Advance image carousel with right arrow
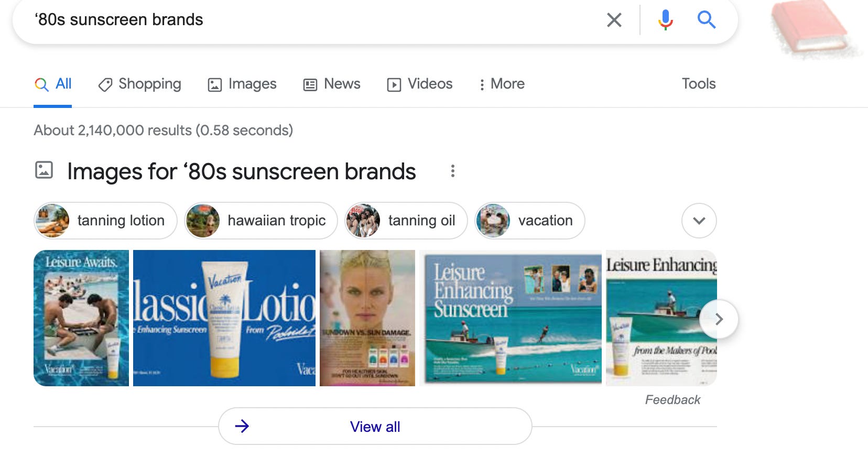The image size is (868, 457). pyautogui.click(x=719, y=319)
